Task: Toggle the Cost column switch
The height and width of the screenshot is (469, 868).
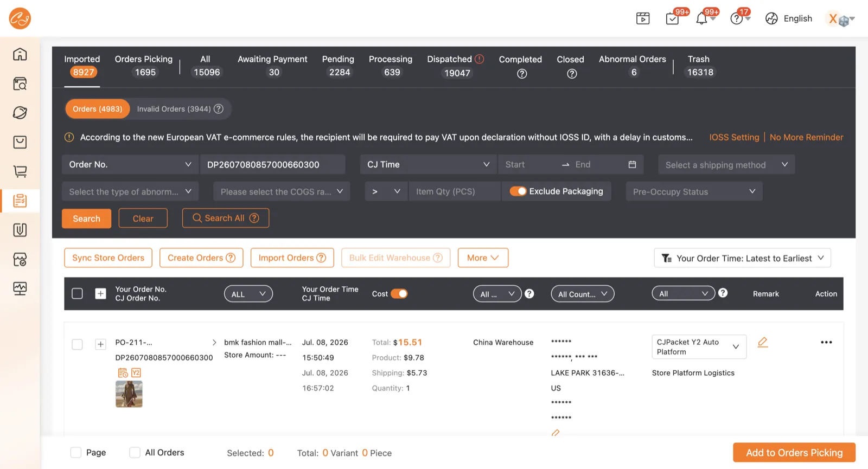Action: (x=399, y=294)
